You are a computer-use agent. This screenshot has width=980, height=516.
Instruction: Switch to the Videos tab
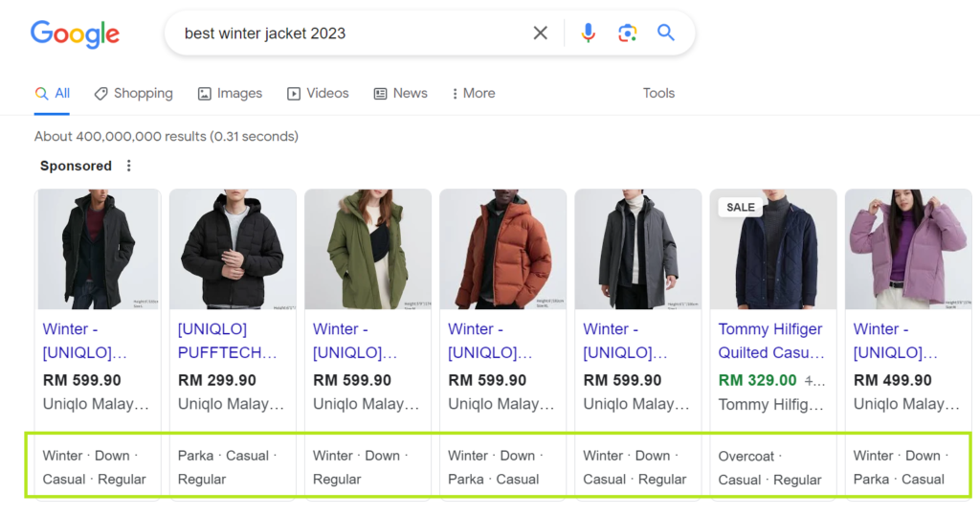318,94
